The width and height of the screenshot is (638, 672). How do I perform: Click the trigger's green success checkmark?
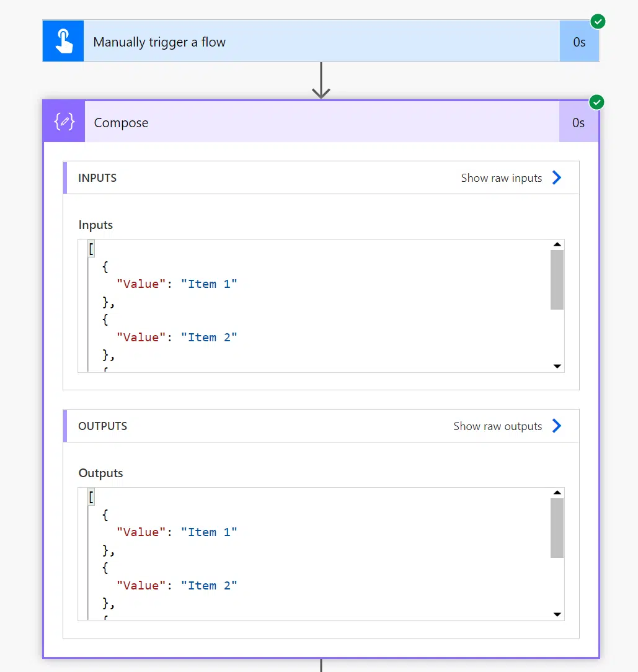598,22
